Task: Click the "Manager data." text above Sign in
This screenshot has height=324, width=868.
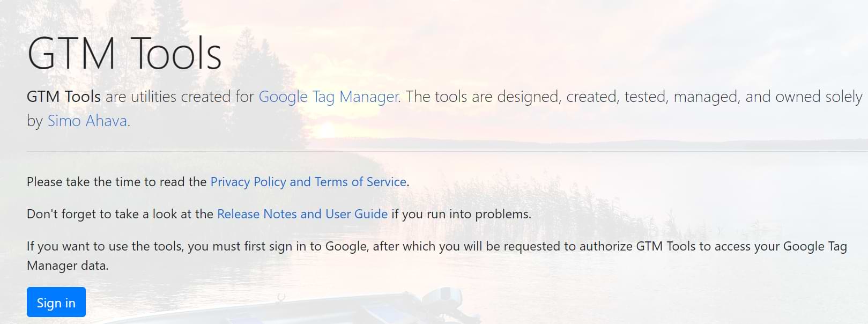Action: (x=68, y=266)
